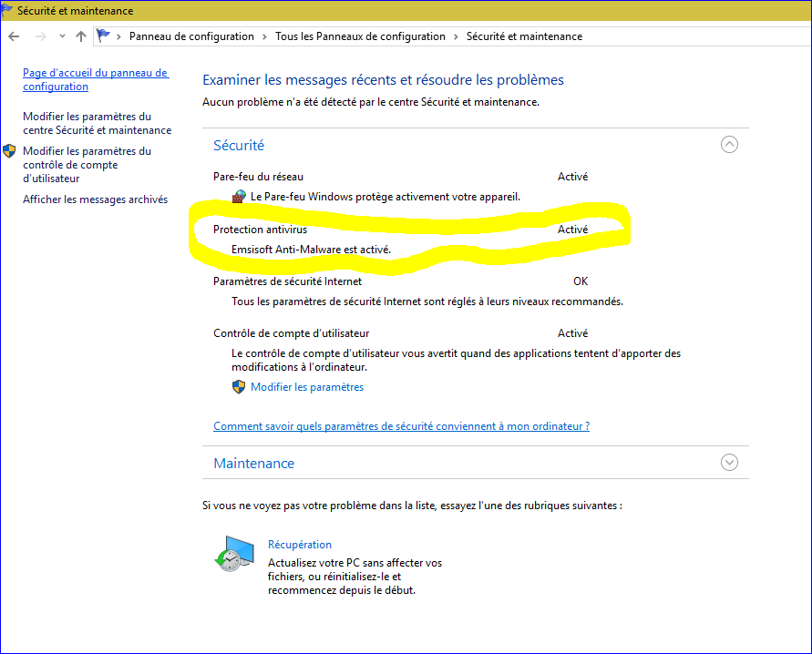Click the OK status for Internet security
This screenshot has width=812, height=654.
pyautogui.click(x=581, y=281)
